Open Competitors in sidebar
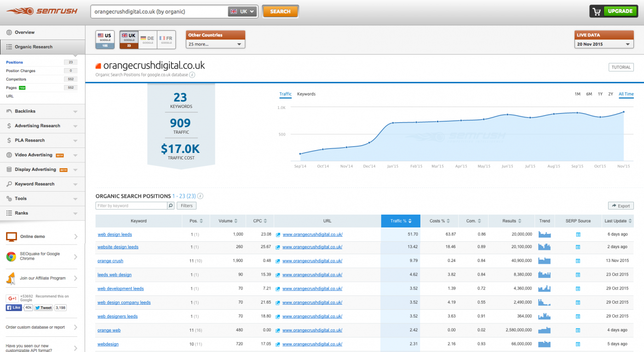 (x=16, y=79)
